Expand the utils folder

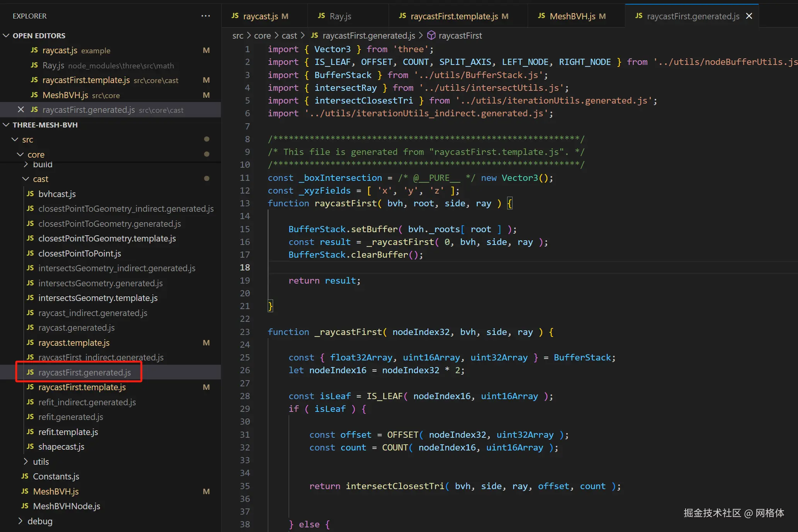[25, 462]
